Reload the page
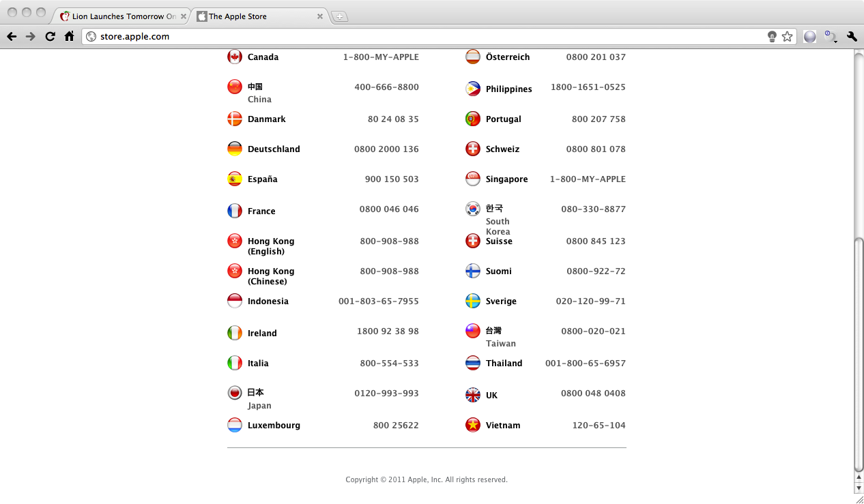The width and height of the screenshot is (864, 504). [50, 36]
